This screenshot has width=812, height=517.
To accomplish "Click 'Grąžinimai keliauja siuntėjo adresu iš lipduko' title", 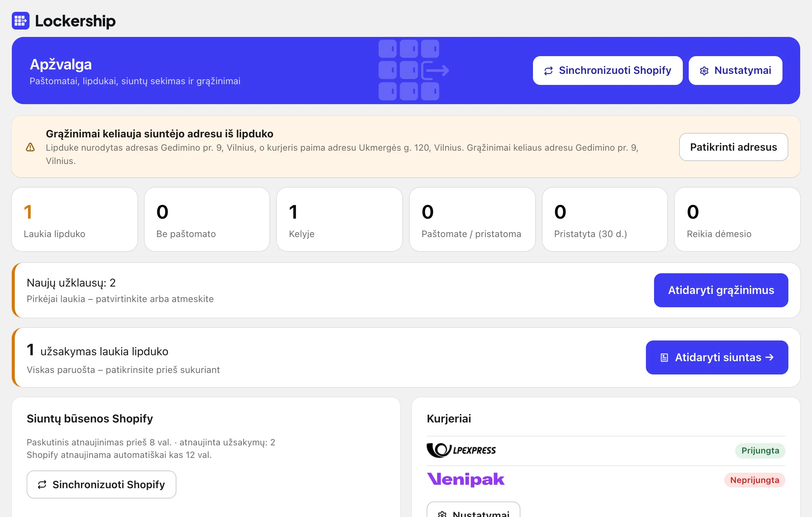I will click(159, 134).
